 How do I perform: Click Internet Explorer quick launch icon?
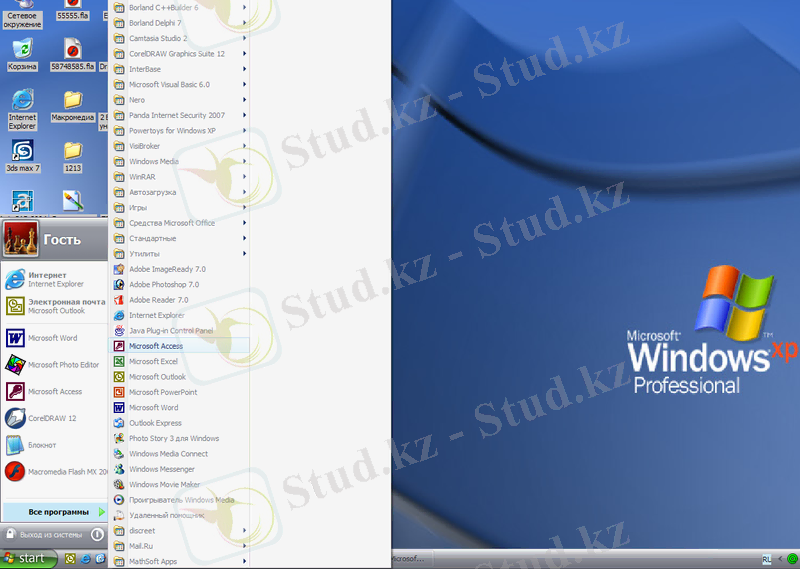[86, 559]
